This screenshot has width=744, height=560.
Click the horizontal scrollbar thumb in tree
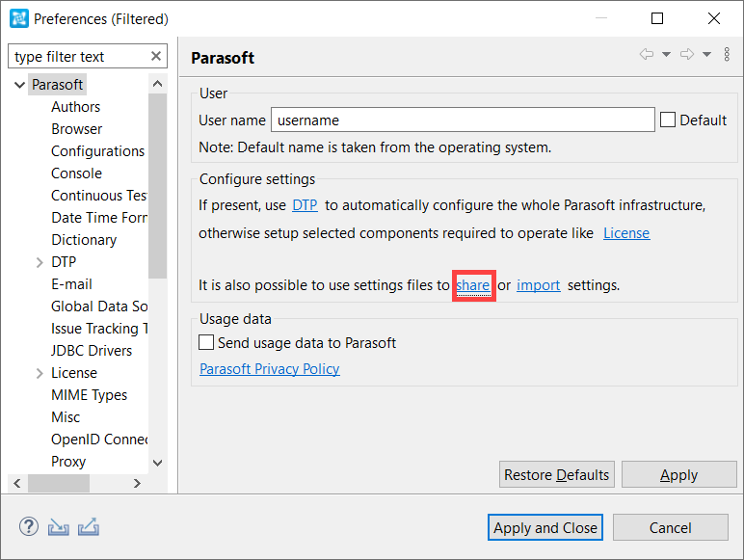(59, 483)
